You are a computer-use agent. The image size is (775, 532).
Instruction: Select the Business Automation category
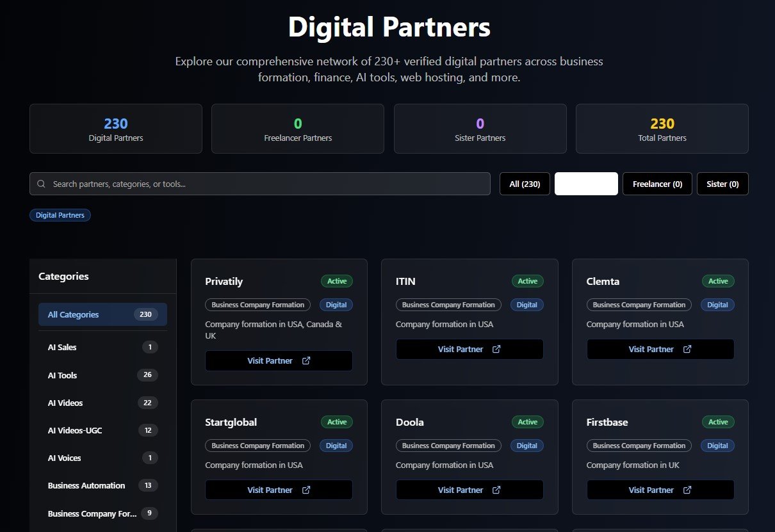(102, 485)
